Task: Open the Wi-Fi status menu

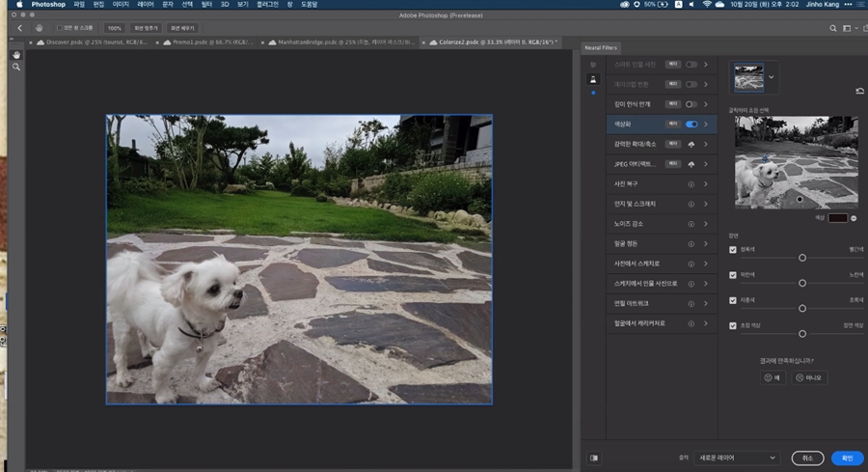Action: tap(706, 5)
